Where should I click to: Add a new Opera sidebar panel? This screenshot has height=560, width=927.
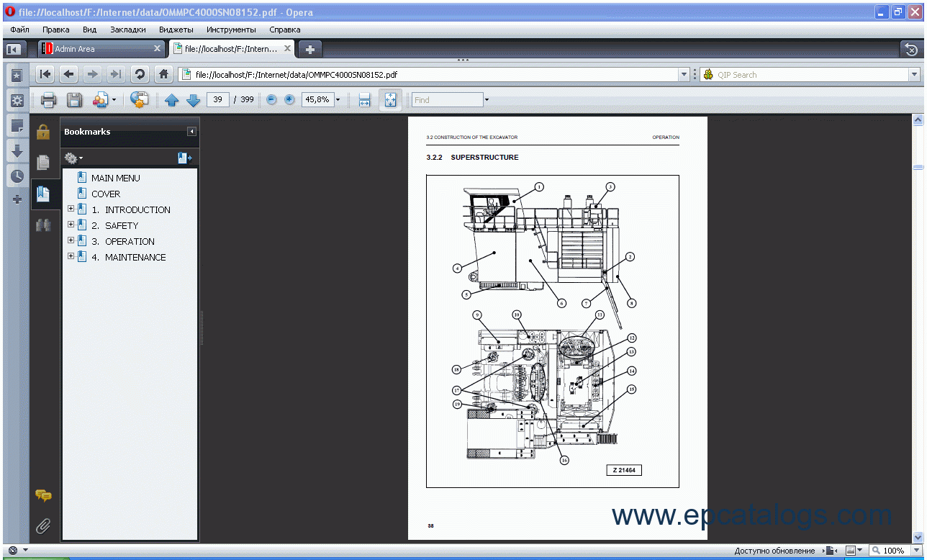coord(17,199)
